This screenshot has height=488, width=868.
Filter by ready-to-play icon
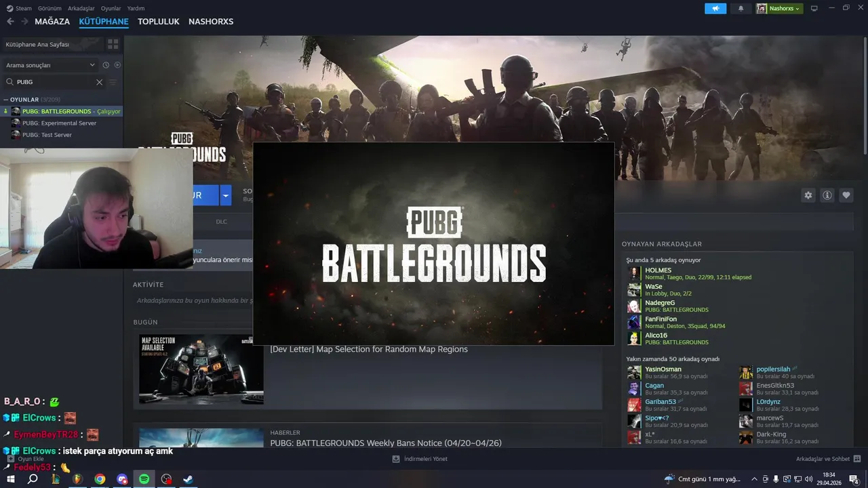(x=117, y=65)
